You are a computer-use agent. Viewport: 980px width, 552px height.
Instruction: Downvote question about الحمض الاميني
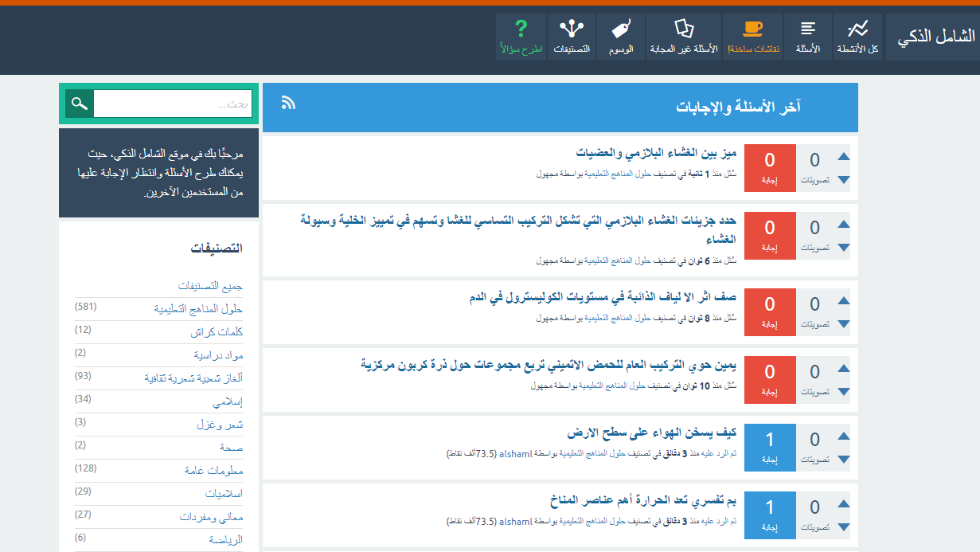coord(844,392)
